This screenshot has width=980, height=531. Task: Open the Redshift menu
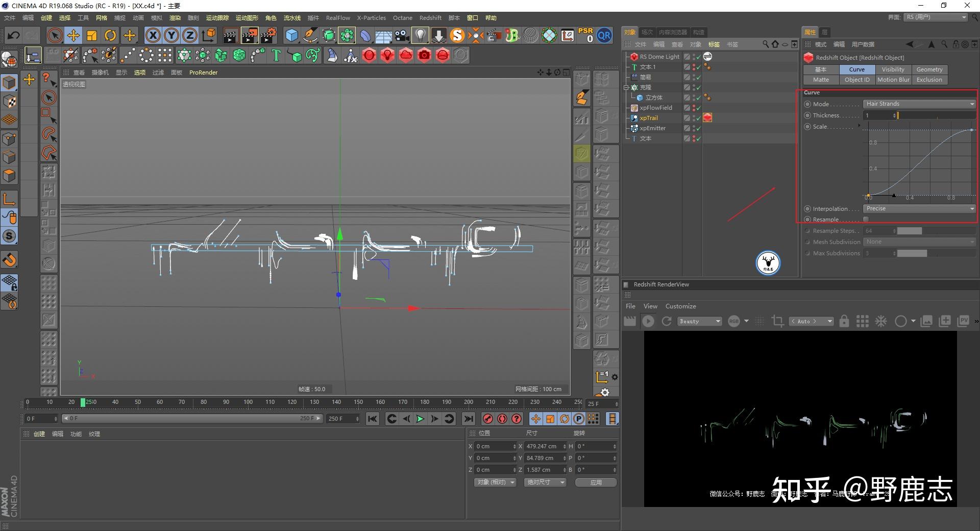[x=430, y=18]
